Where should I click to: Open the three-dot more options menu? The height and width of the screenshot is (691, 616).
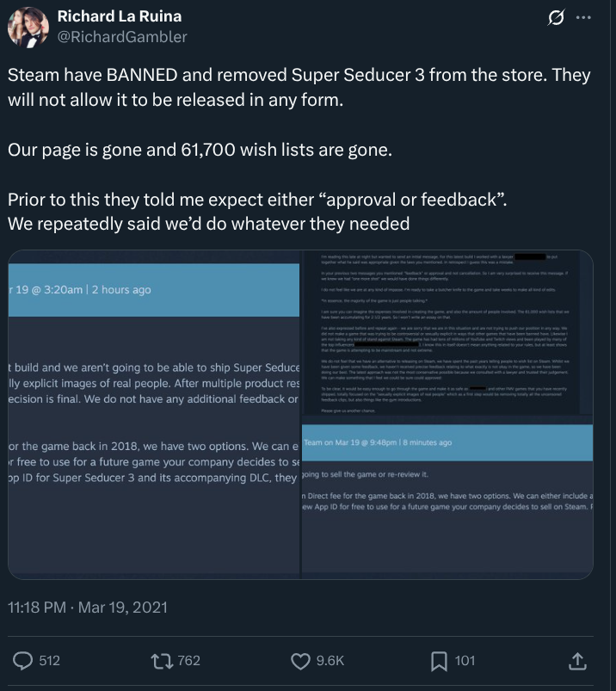(584, 17)
